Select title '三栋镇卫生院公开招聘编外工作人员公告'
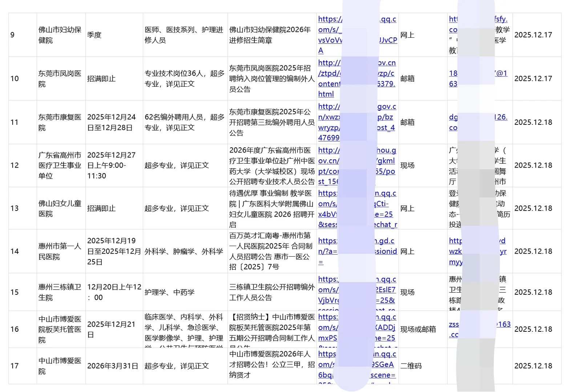This screenshot has height=392, width=570. tap(272, 292)
